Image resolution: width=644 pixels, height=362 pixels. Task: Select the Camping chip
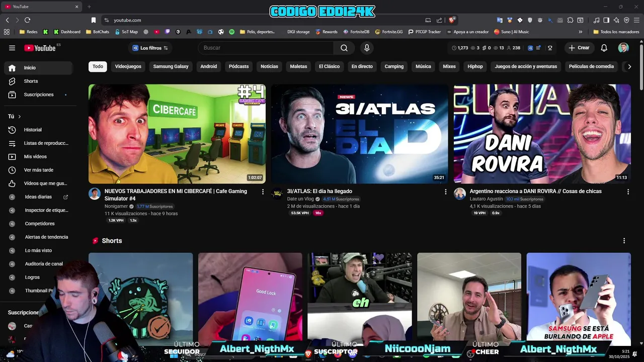tap(394, 66)
